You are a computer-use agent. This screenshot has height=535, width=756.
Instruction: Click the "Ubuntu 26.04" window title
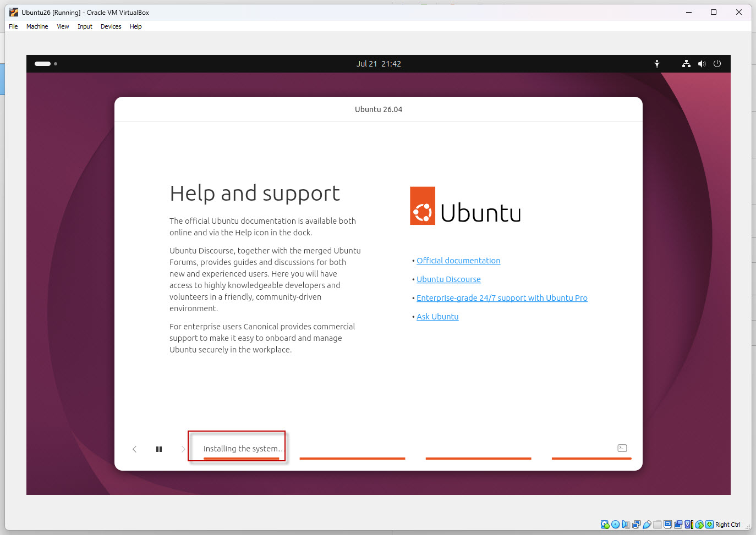click(379, 109)
